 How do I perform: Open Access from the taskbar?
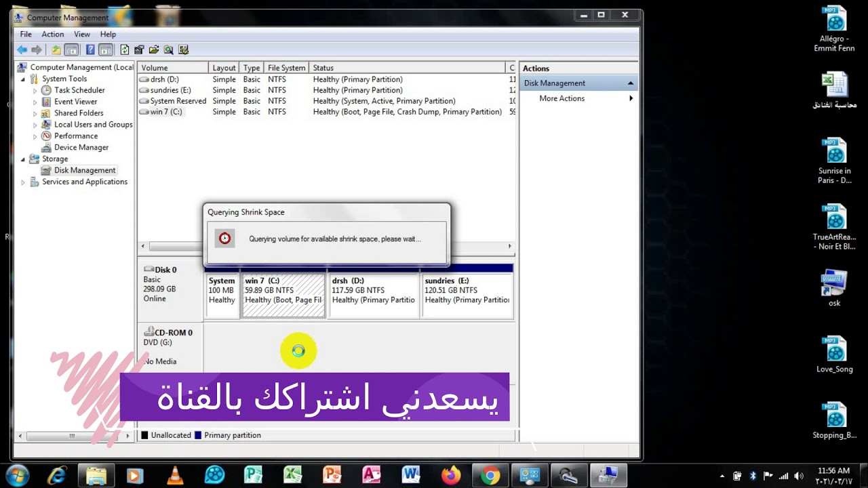371,476
